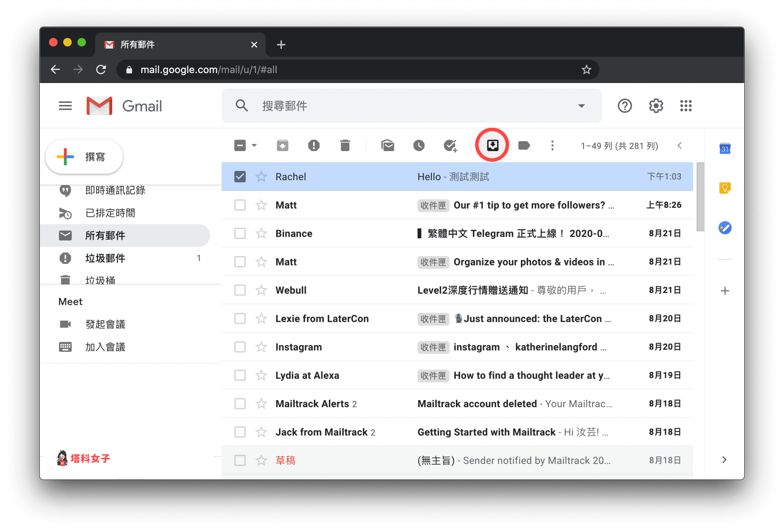Click the mail list scrollbar
The width and height of the screenshot is (784, 532).
coord(700,197)
